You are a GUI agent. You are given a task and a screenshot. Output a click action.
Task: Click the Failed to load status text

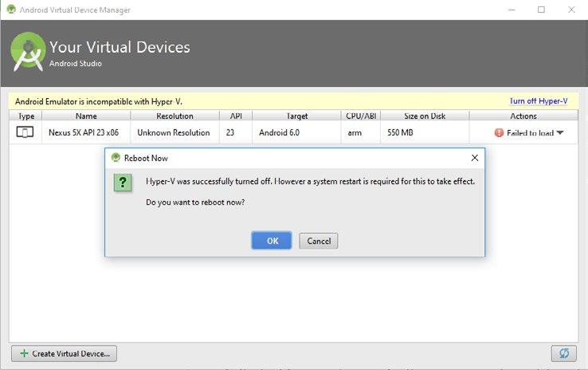pyautogui.click(x=531, y=133)
